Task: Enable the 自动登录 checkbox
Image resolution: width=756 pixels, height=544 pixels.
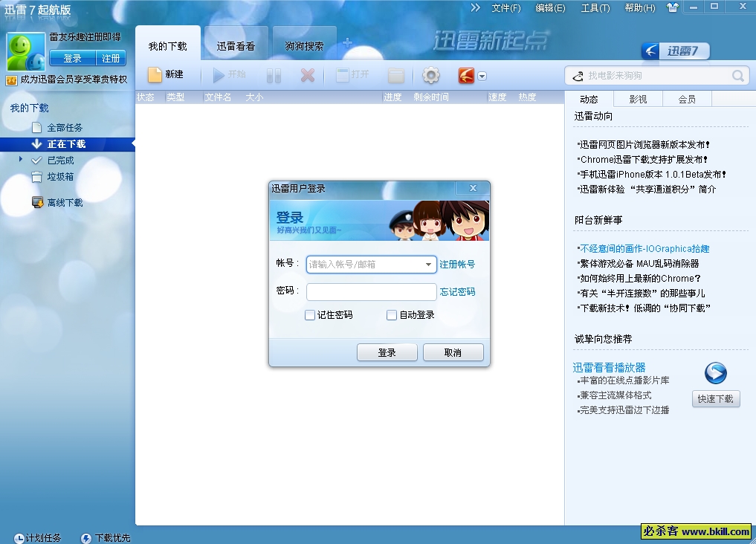Action: click(x=392, y=315)
